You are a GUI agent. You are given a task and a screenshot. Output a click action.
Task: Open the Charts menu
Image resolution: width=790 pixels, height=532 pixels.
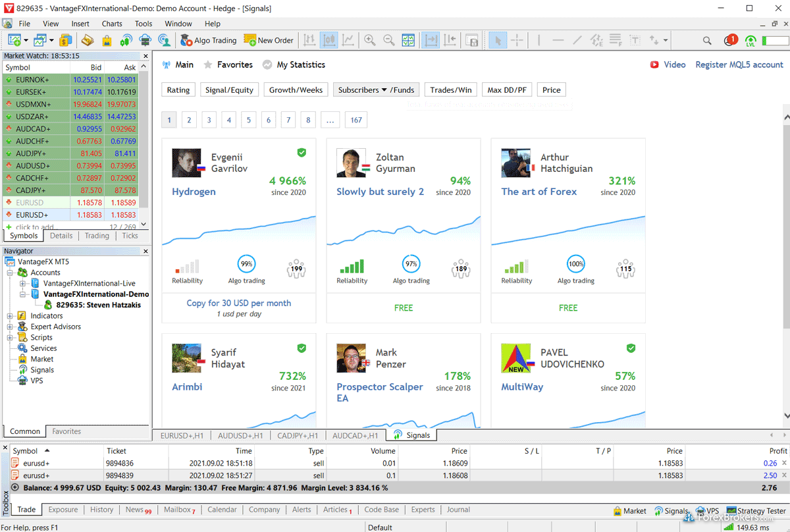coord(112,24)
